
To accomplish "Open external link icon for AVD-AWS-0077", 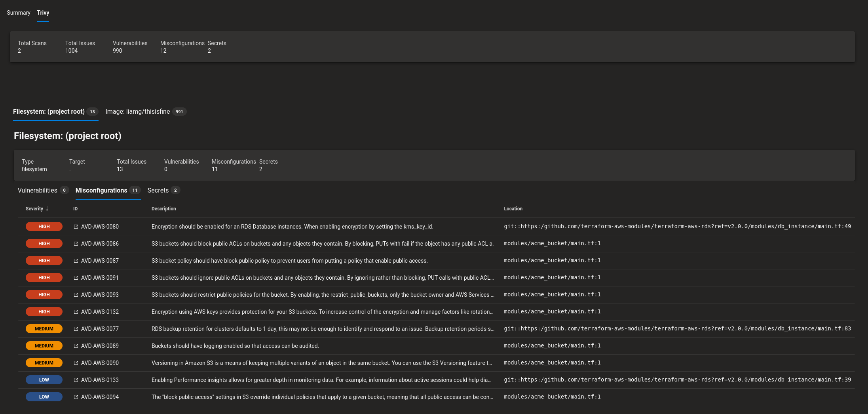I will tap(76, 329).
